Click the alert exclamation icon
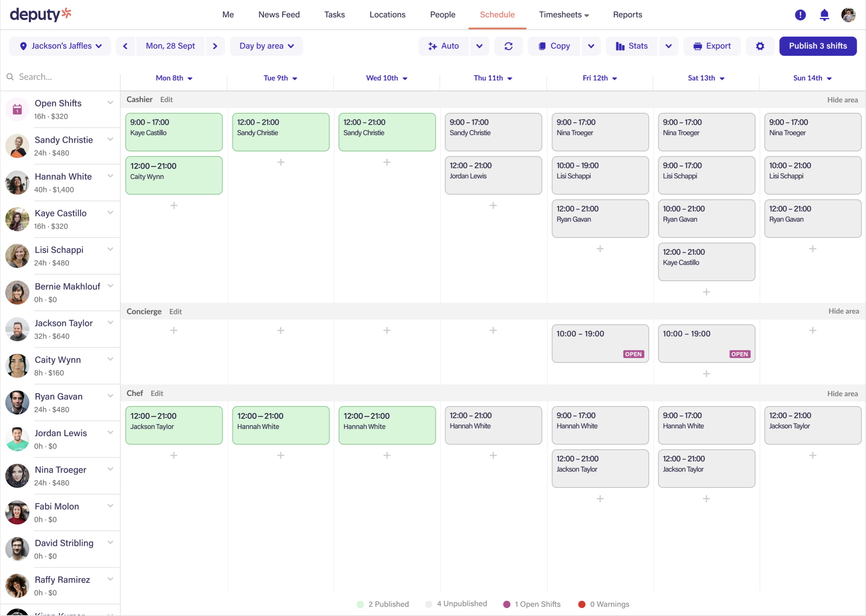This screenshot has width=866, height=616. [x=800, y=15]
